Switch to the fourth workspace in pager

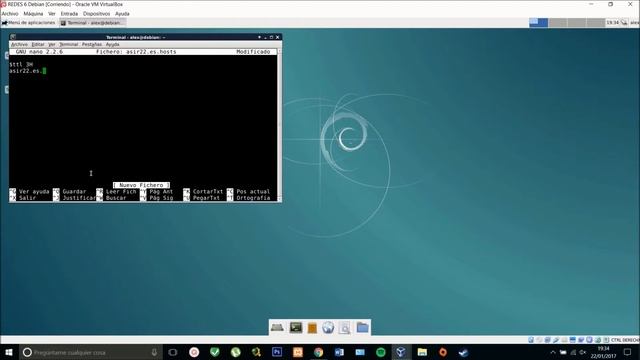pyautogui.click(x=595, y=23)
